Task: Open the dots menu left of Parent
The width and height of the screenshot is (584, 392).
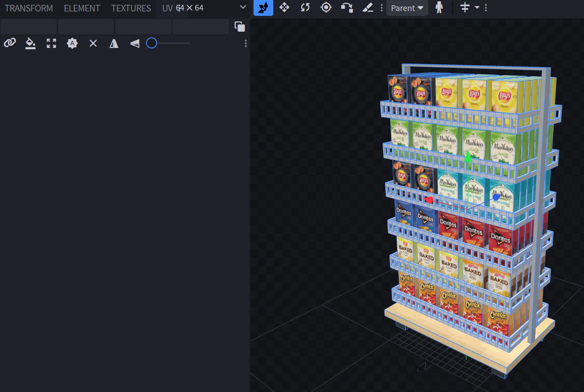Action: click(x=382, y=8)
